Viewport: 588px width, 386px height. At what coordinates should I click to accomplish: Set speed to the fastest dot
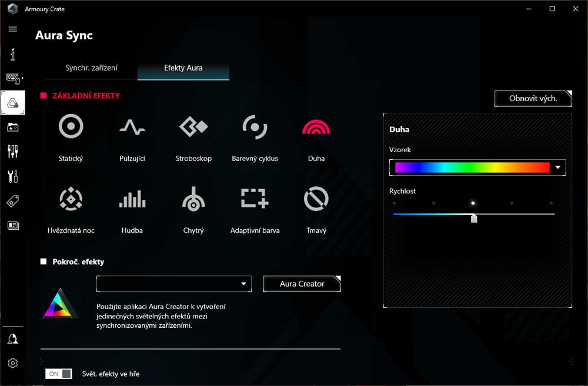tap(551, 203)
